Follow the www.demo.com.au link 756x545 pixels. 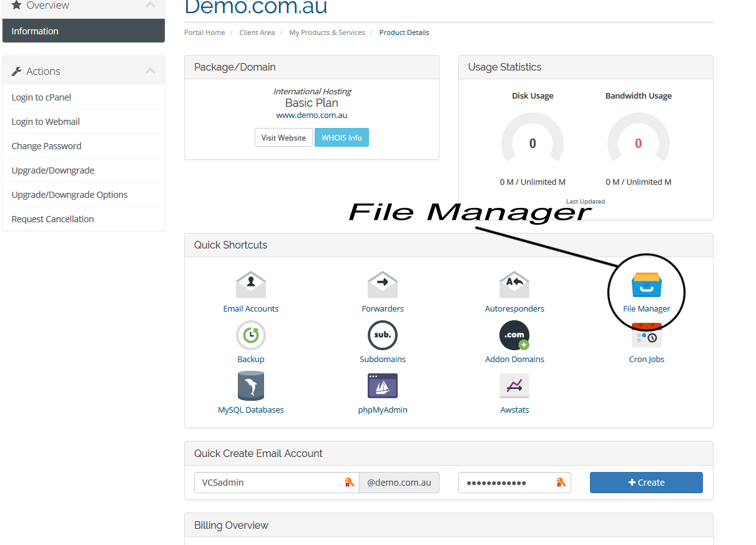pos(312,115)
